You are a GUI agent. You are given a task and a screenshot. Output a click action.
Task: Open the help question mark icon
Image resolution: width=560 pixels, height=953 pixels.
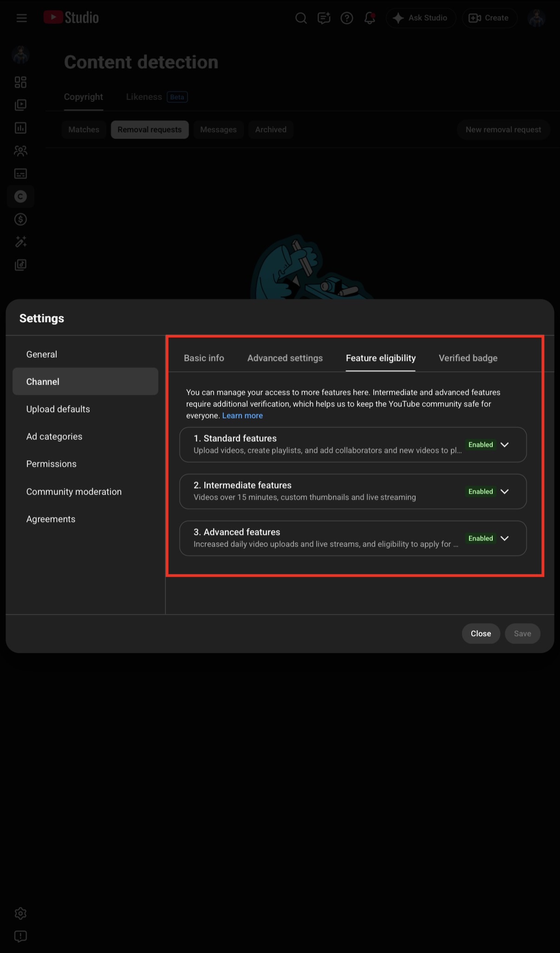point(347,18)
